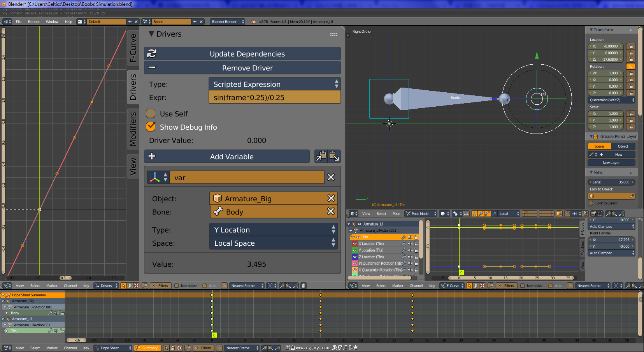This screenshot has width=644, height=352.
Task: Click the New Layer button
Action: pyautogui.click(x=611, y=163)
